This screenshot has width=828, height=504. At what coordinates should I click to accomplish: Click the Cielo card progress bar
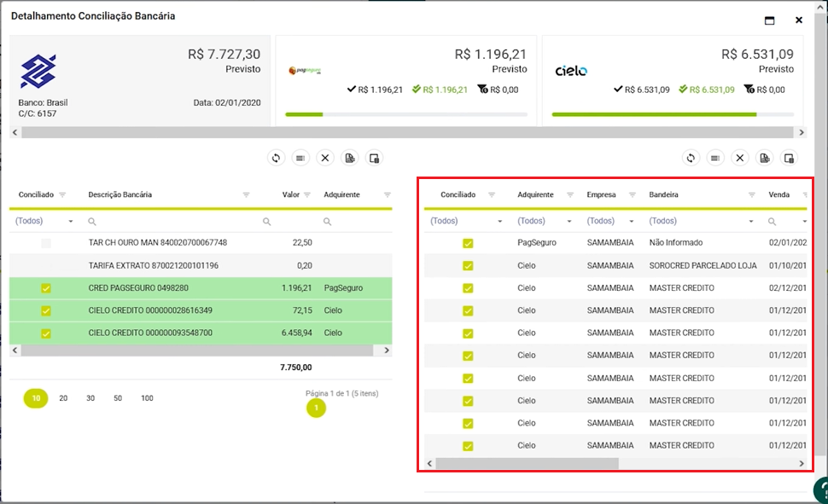coord(673,114)
